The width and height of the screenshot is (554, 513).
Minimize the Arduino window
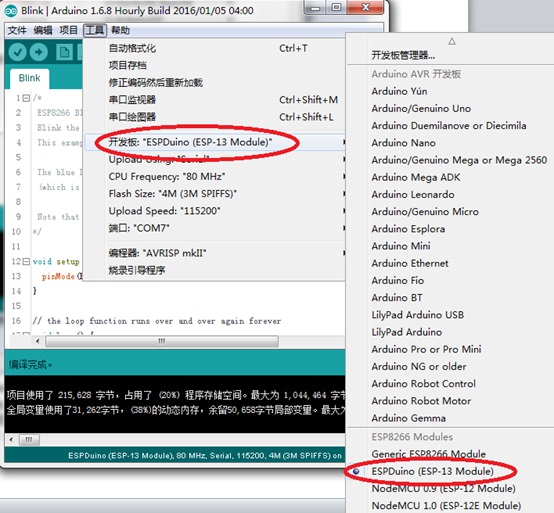tap(316, 8)
